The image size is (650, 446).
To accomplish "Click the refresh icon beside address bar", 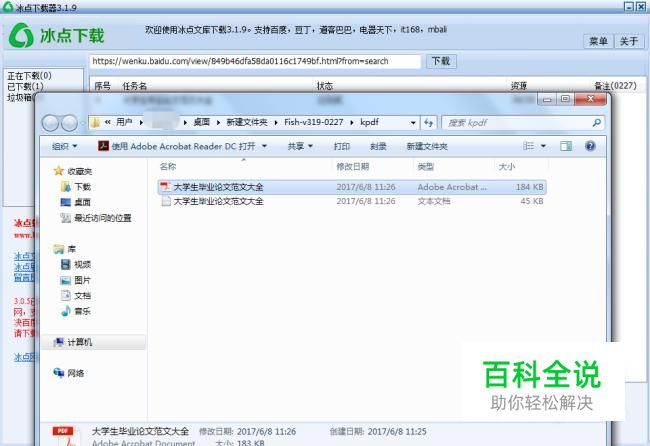I will (429, 122).
